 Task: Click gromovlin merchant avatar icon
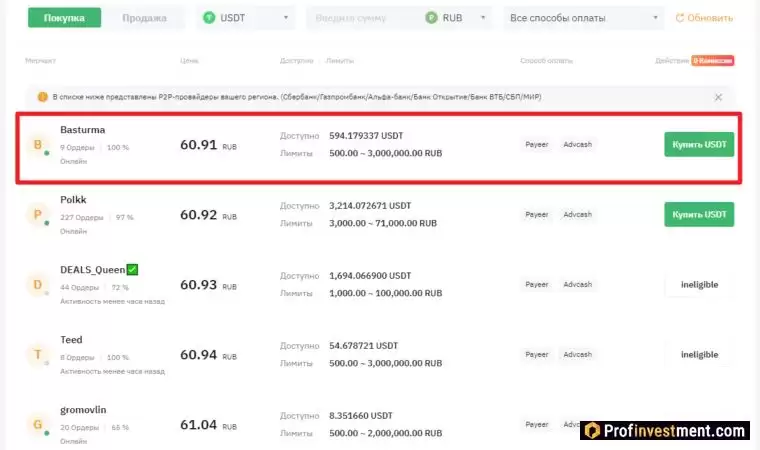point(38,425)
